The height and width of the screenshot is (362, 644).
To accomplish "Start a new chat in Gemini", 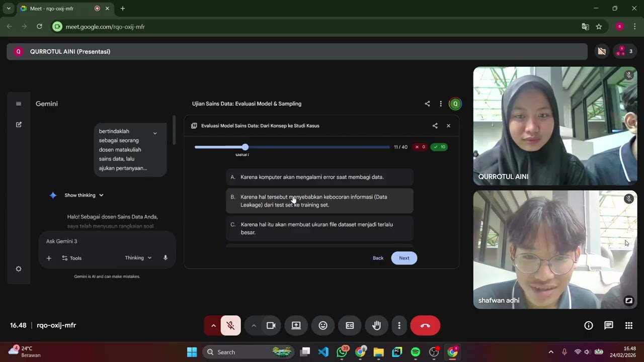I will pos(19,124).
